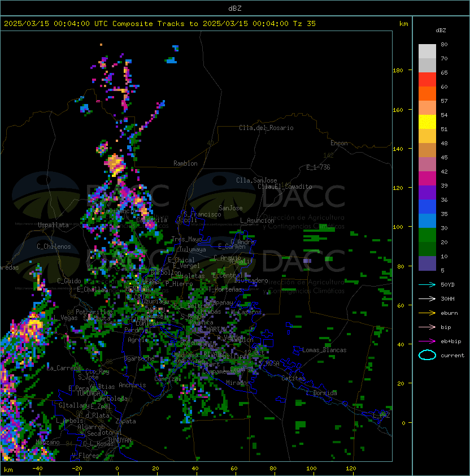Click the 'eb+bip' legend label
Viewport: 470px width, 476px height.
(x=451, y=341)
